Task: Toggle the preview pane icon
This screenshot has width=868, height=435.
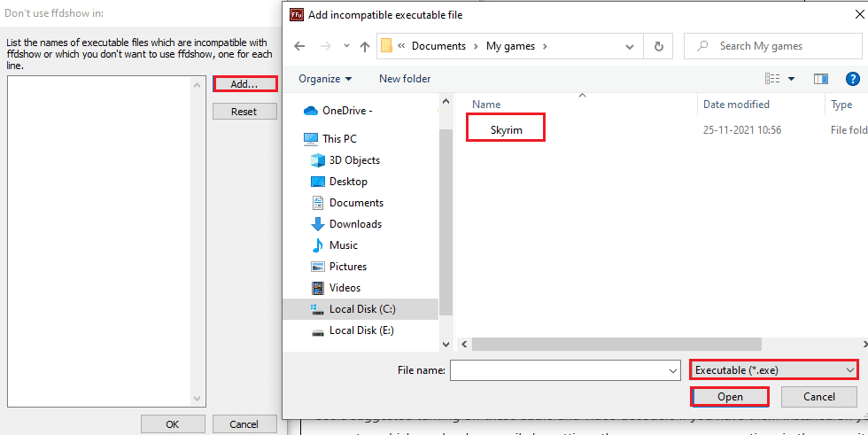Action: (x=821, y=79)
